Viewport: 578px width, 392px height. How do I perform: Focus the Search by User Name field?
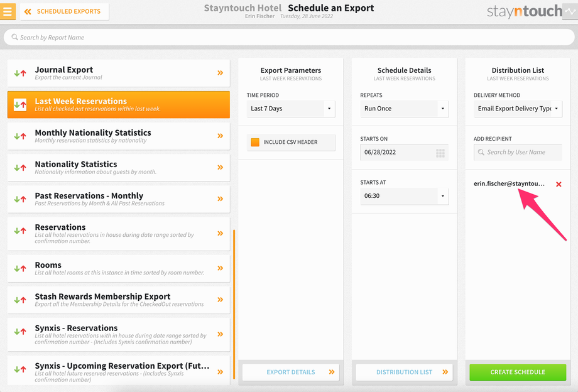pyautogui.click(x=518, y=152)
